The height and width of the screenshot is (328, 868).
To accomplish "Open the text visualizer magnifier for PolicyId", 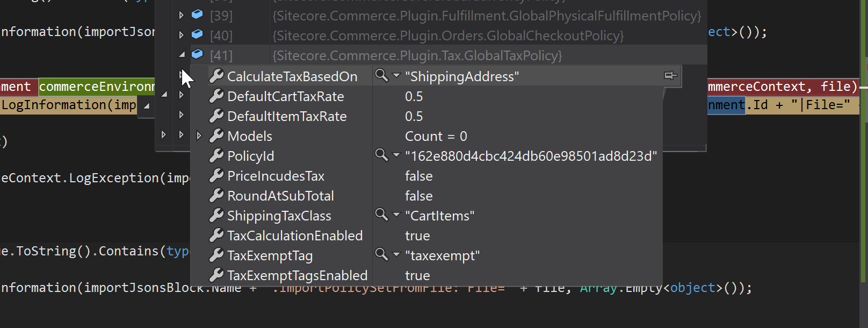I will pyautogui.click(x=381, y=155).
